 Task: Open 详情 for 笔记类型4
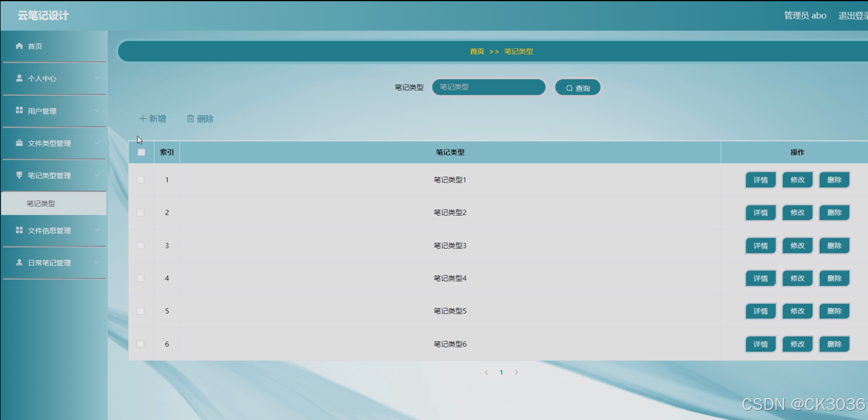pos(761,278)
